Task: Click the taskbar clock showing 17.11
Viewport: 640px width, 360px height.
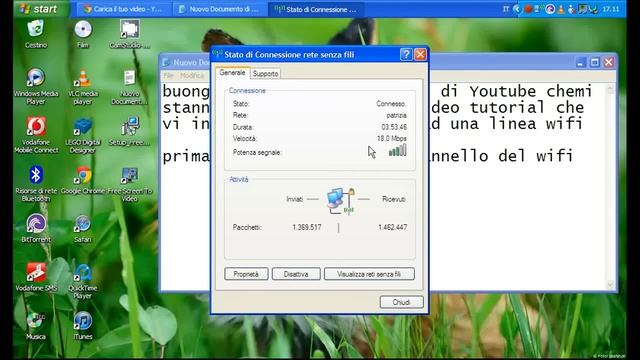Action: 611,9
